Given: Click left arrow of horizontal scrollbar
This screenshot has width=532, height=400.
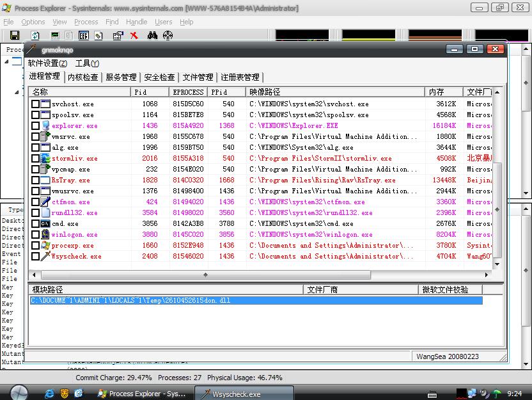Looking at the screenshot, I should (x=34, y=275).
